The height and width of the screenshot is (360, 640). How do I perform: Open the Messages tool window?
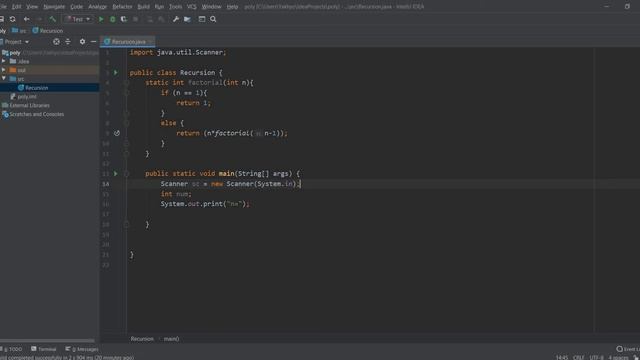click(82, 349)
